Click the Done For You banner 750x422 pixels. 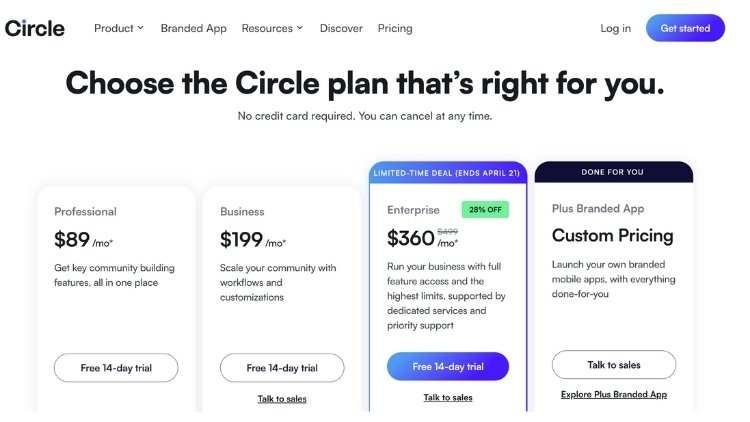(614, 172)
